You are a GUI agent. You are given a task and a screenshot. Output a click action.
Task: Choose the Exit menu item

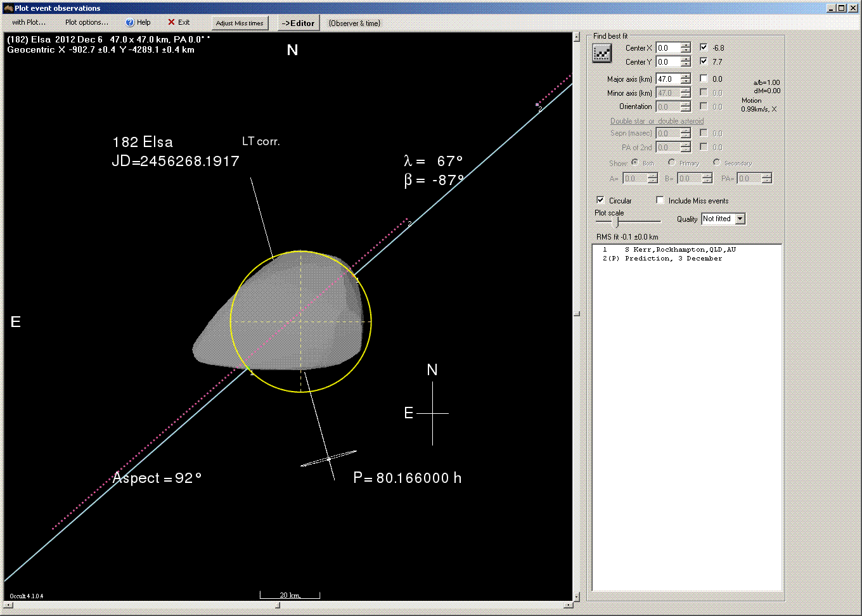[179, 22]
